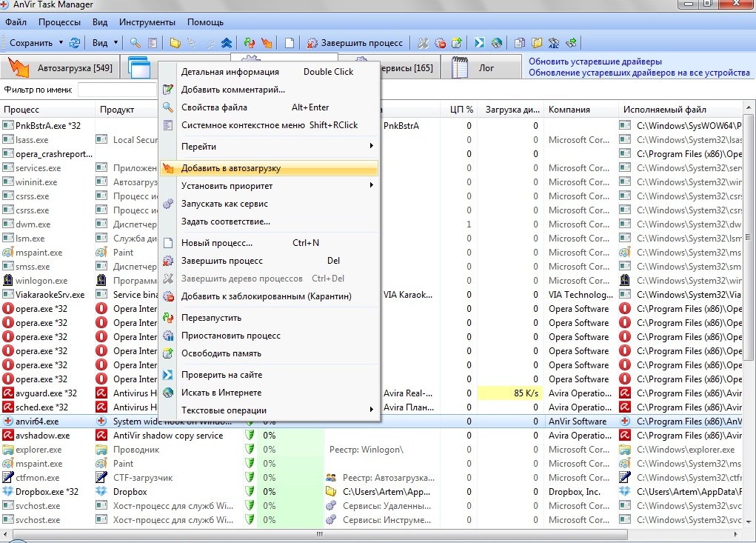Viewport: 756px width, 543px height.
Task: Click the Сохранить toolbar button
Action: tap(31, 43)
